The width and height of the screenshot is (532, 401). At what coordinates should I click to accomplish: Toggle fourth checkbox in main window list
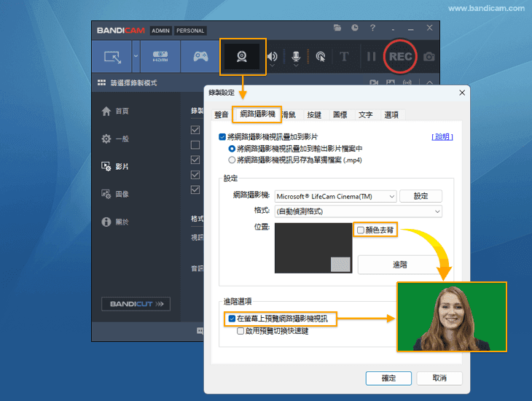(195, 175)
